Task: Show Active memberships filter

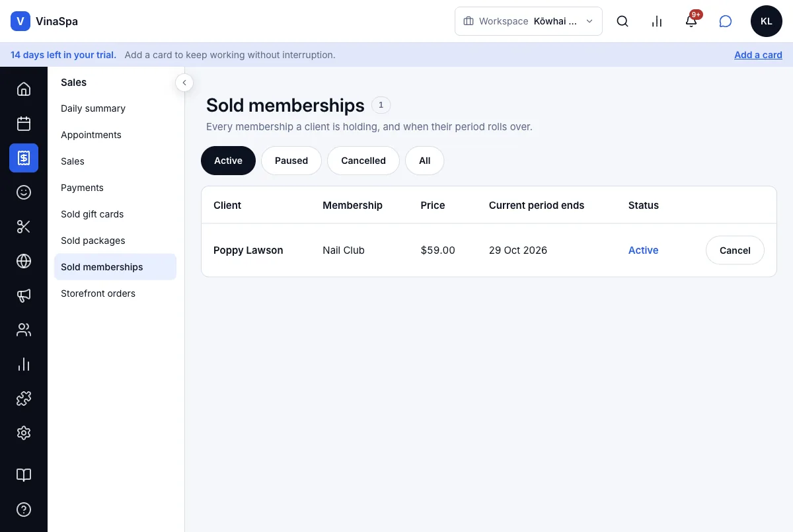Action: (x=228, y=161)
